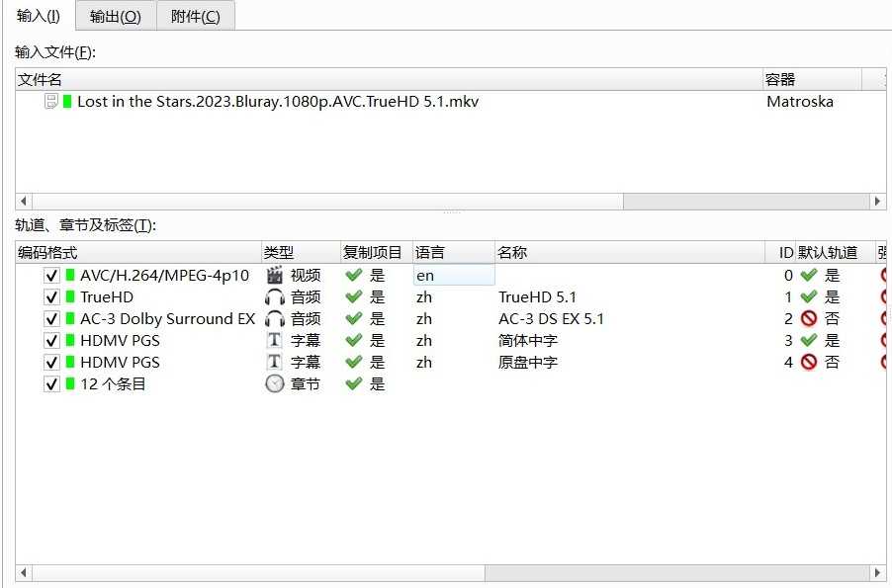Sort tracks by ID column header
This screenshot has width=892, height=588.
tap(779, 252)
